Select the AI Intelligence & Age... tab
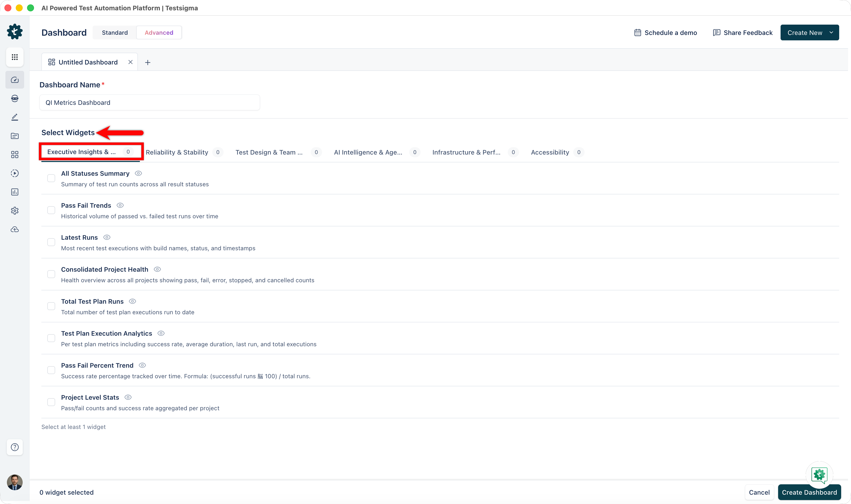 pos(377,152)
